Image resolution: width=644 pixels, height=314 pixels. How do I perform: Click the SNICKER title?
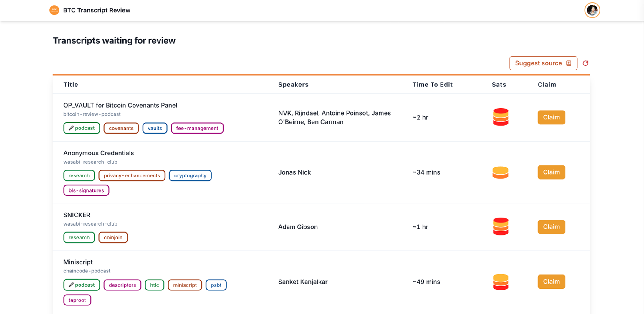click(x=77, y=215)
